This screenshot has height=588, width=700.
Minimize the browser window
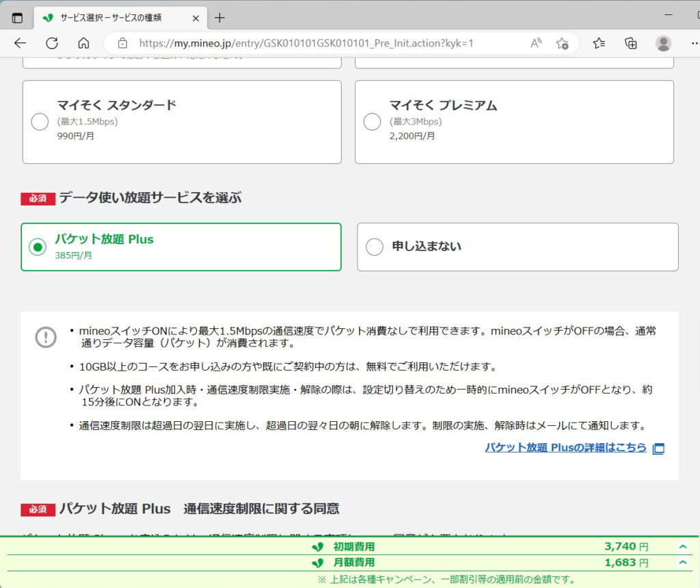tap(669, 15)
